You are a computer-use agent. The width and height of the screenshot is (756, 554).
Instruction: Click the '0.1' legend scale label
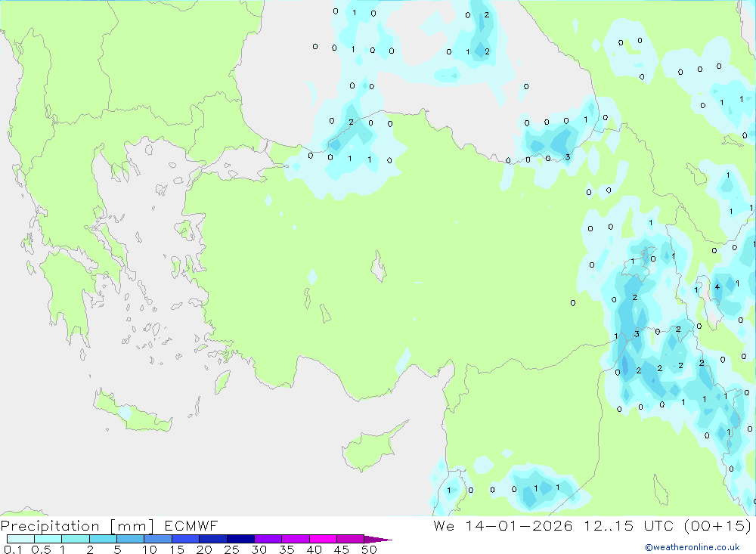(x=13, y=549)
